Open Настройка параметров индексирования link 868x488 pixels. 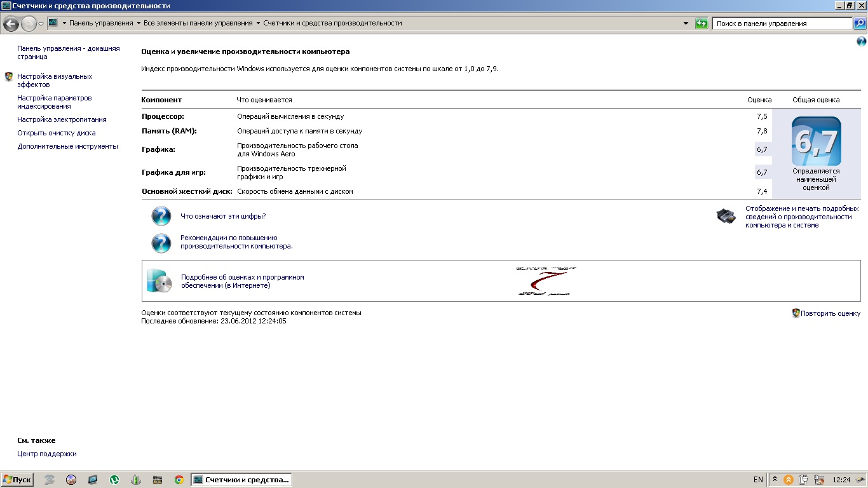pos(55,102)
